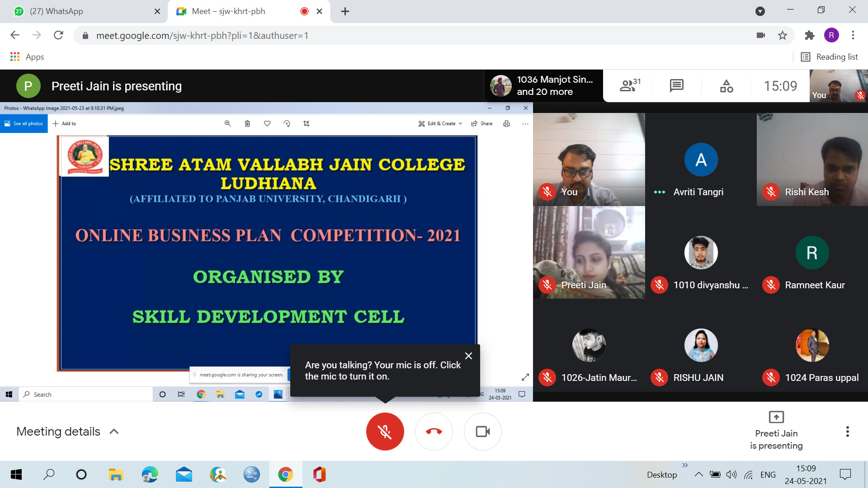Crop icon in shared Photos toolbar
This screenshot has width=868, height=488.
(x=307, y=123)
